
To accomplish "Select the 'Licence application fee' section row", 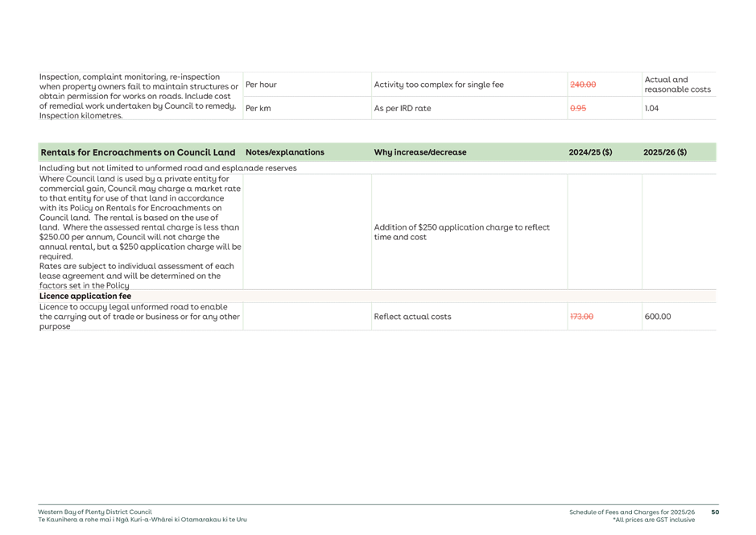I will 85,297.
